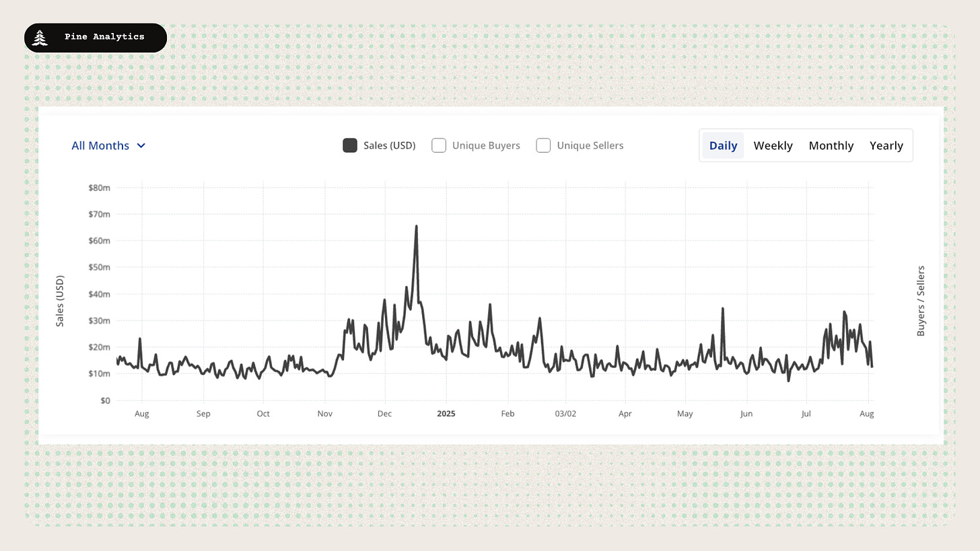This screenshot has height=551, width=980.
Task: Click the Pine Analytics tree logo icon
Action: click(40, 38)
